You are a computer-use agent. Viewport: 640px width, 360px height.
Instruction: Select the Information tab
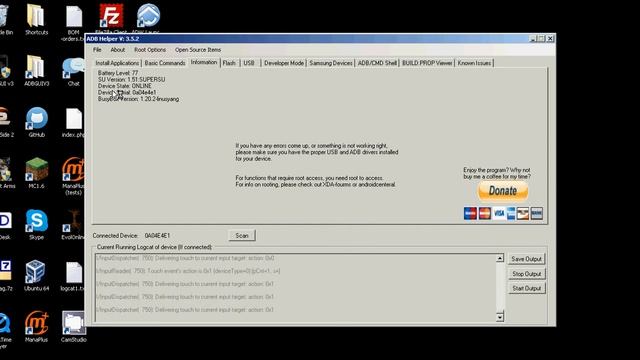coord(204,62)
